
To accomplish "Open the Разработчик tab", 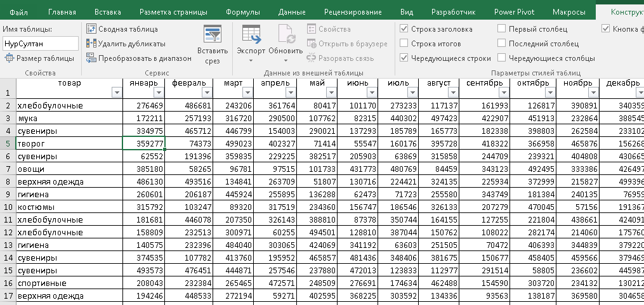I will 454,12.
